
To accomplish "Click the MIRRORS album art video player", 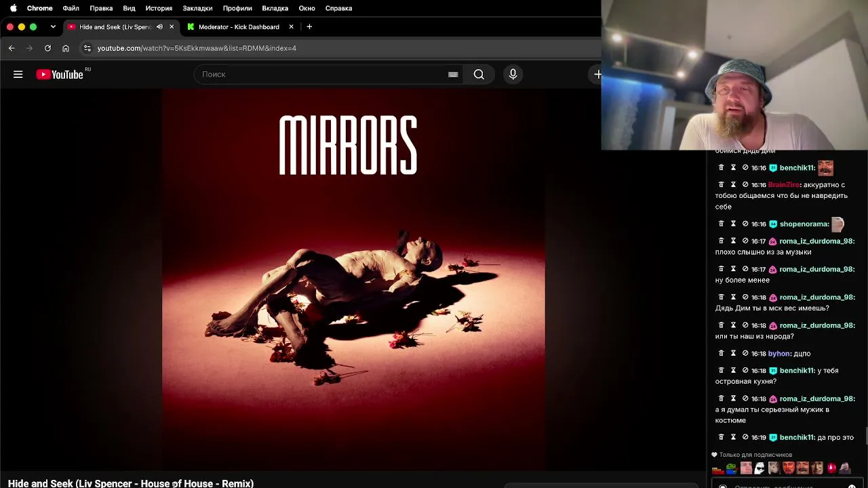I will [353, 278].
